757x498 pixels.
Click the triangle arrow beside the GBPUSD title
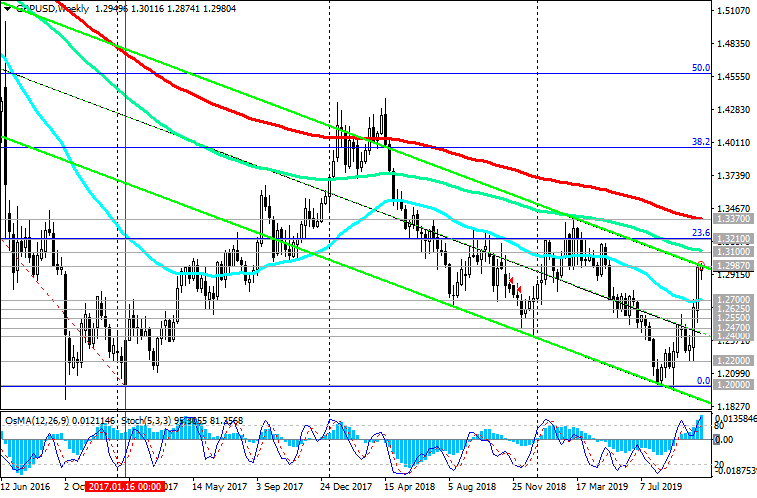tap(8, 8)
